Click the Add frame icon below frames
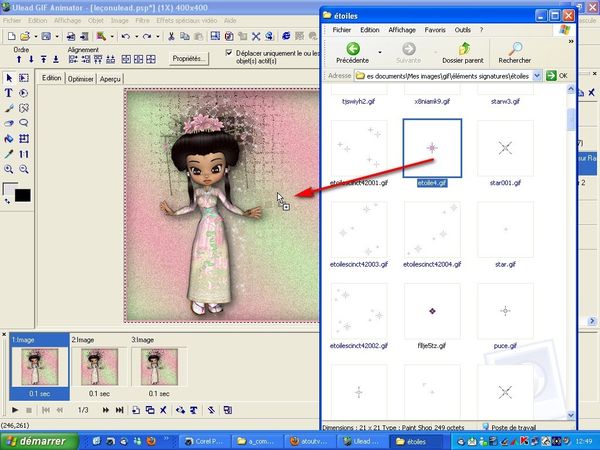The image size is (600, 450). (136, 410)
